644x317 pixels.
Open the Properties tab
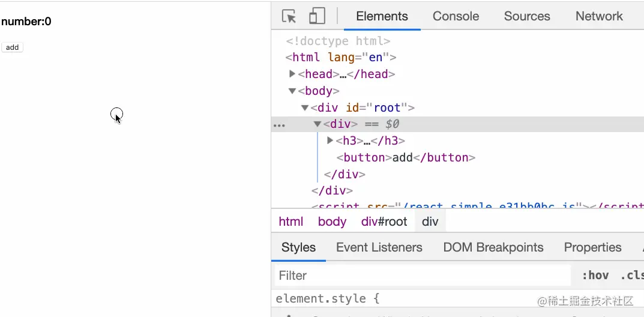[592, 247]
